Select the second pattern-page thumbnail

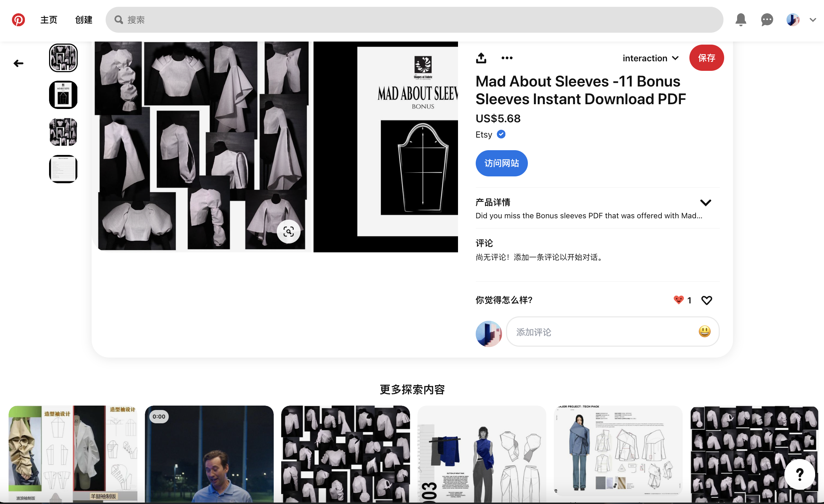pos(63,95)
